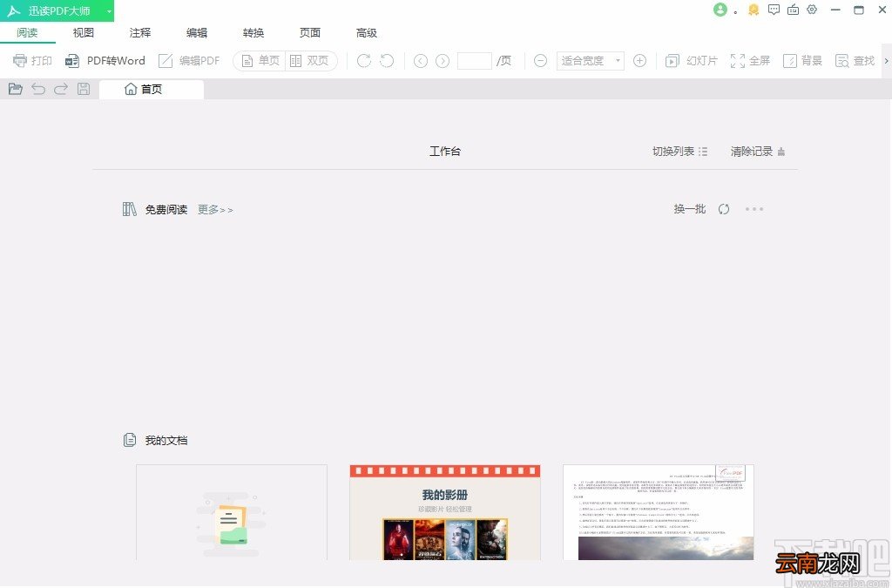Select the 编辑 tab
The width and height of the screenshot is (892, 588).
197,32
